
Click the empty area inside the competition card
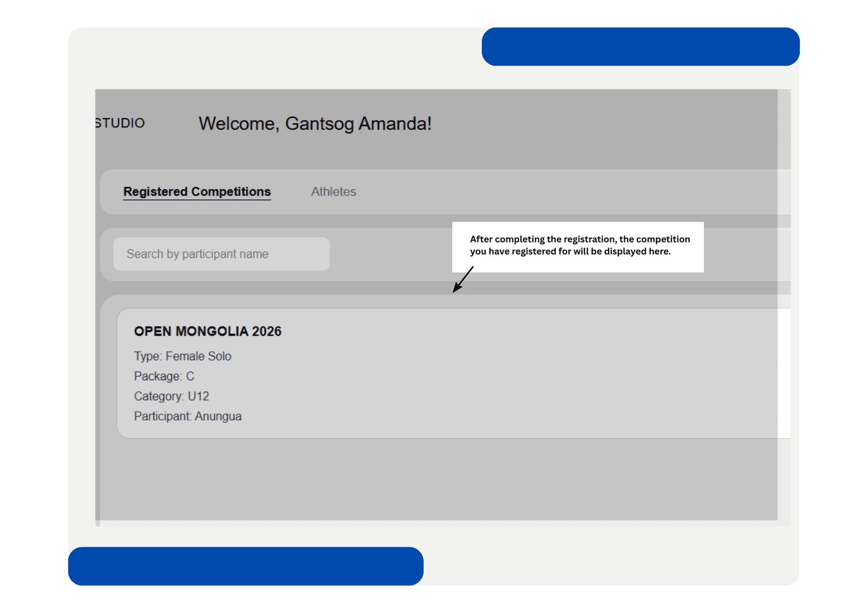[x=520, y=375]
